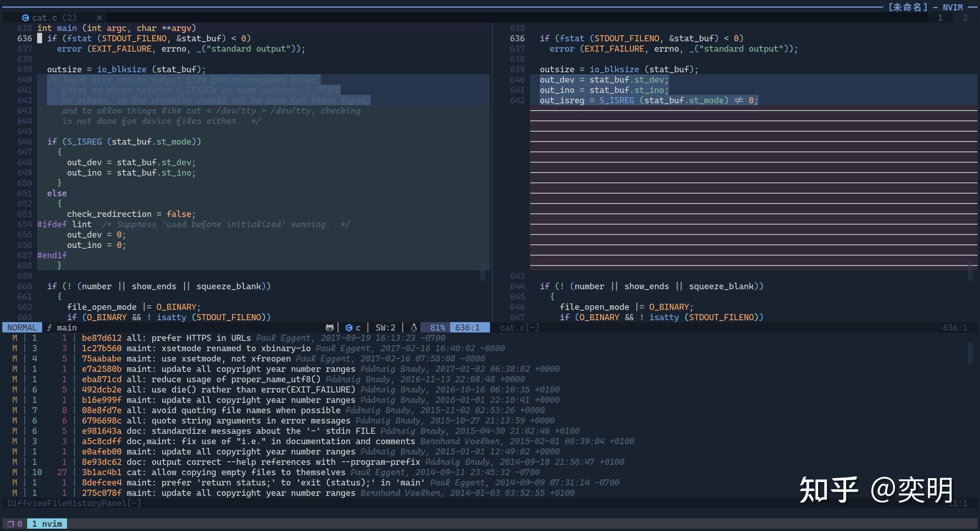Click 'file_open_mode |= O_BINARY;' in left pane
The height and width of the screenshot is (531, 980).
(x=134, y=307)
